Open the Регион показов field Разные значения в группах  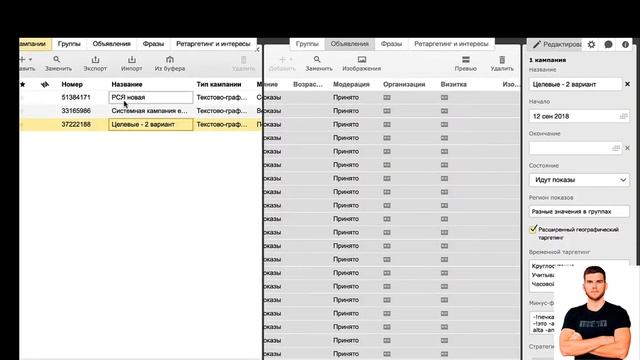pos(579,211)
